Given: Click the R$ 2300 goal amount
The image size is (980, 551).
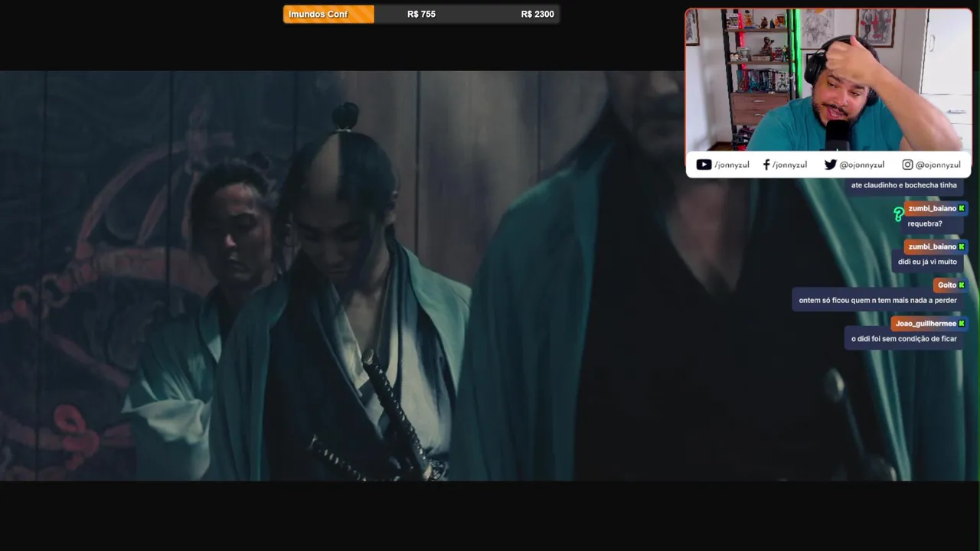Looking at the screenshot, I should [537, 14].
